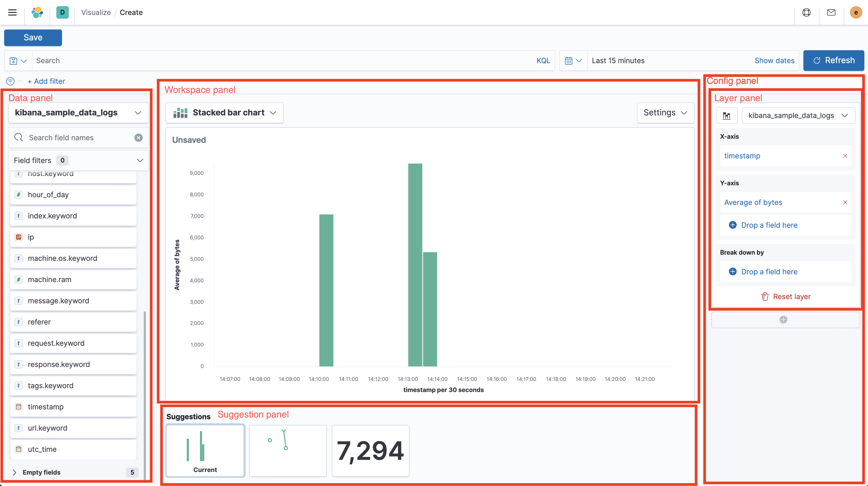Screen dimensions: 868x486
Task: Click the Save button
Action: click(33, 38)
